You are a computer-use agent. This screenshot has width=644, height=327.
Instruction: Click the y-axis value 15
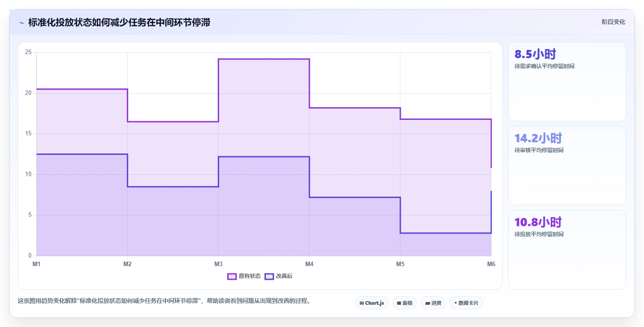tap(28, 134)
